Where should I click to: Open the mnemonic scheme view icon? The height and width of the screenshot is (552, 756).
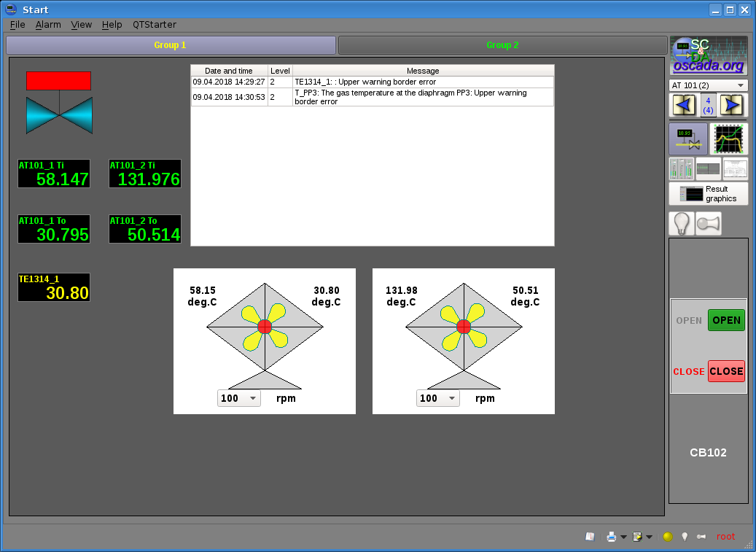coord(688,139)
